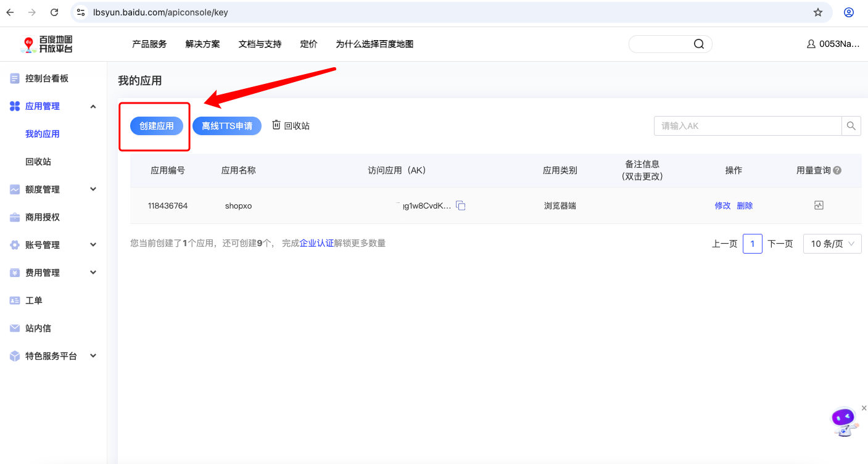Click the 应用管理 four-dot icon
Screen dimensions: 868x464
[x=15, y=106]
